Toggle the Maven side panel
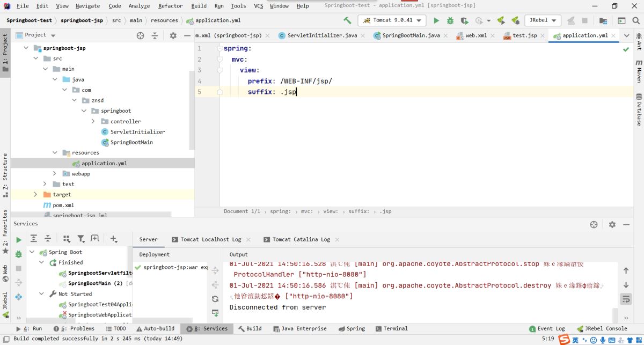Image resolution: width=644 pixels, height=345 pixels. click(x=639, y=71)
